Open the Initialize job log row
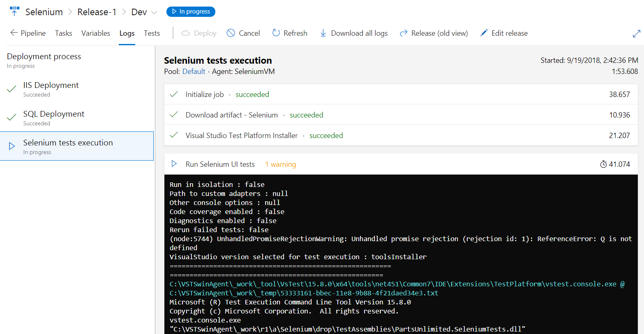 (x=401, y=94)
